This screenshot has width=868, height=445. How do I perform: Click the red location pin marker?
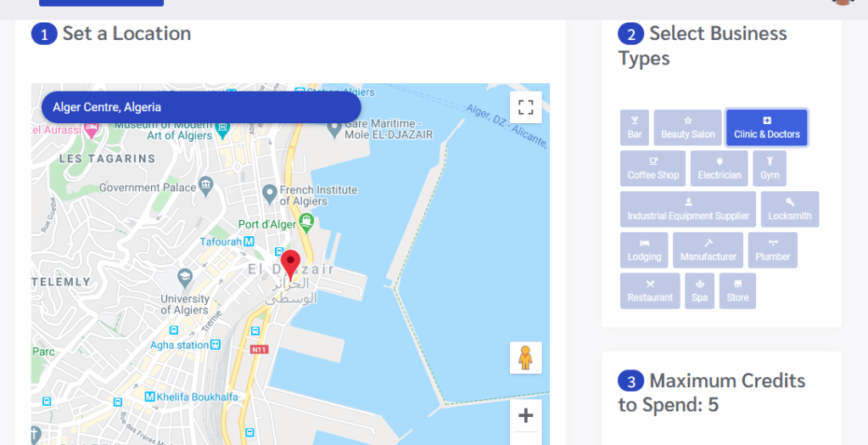[x=291, y=266]
